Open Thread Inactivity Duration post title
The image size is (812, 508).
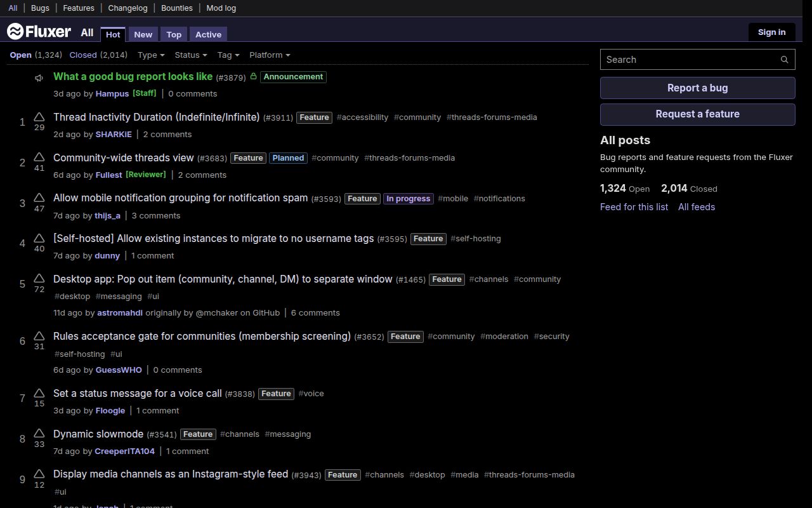point(157,117)
